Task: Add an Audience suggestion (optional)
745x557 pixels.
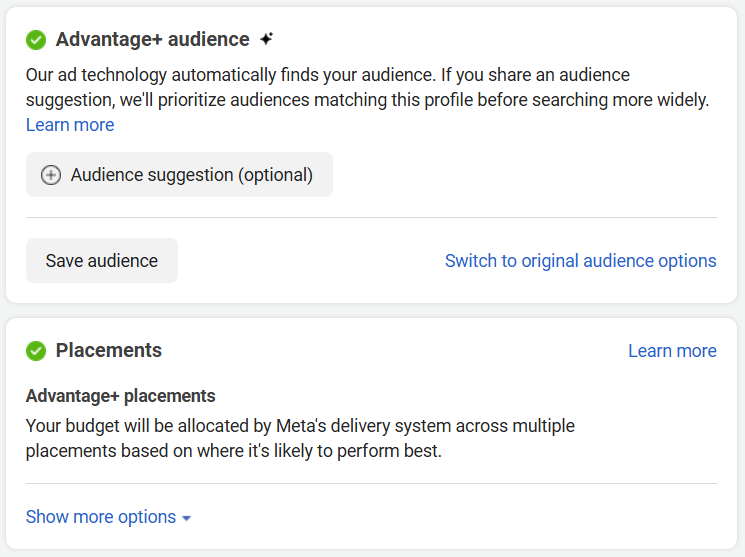Action: [191, 175]
